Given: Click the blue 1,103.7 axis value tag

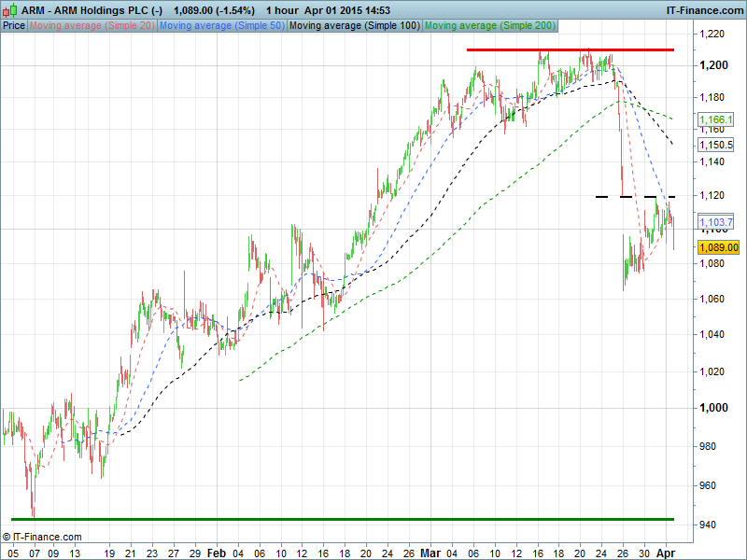Looking at the screenshot, I should (x=716, y=221).
